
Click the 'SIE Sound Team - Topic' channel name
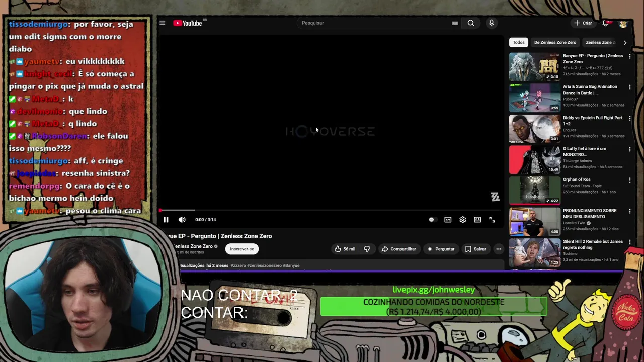(583, 186)
